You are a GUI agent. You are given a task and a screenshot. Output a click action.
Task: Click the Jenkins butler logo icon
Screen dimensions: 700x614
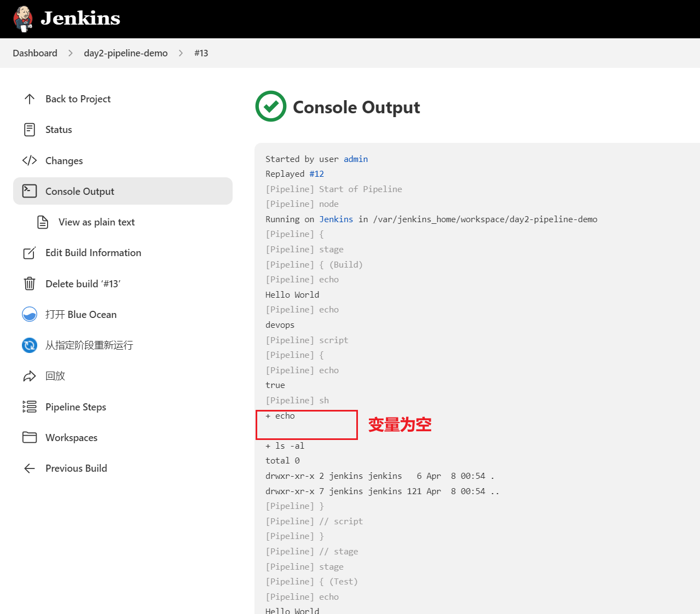click(23, 19)
